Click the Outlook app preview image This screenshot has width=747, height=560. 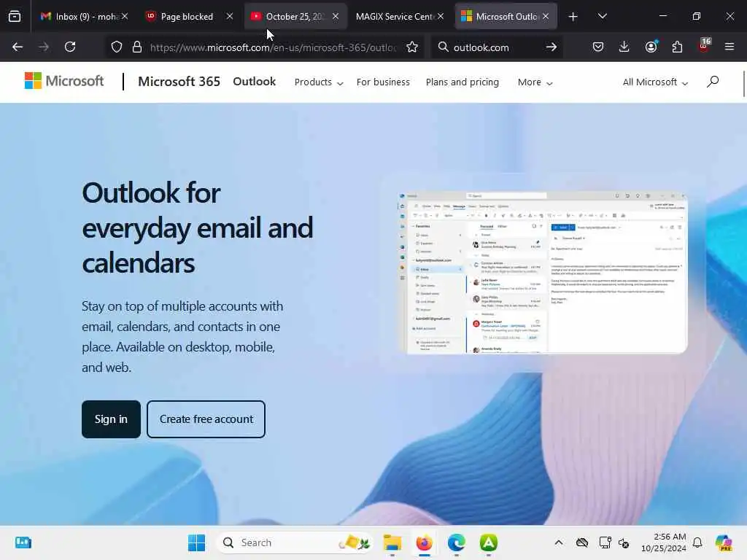click(x=542, y=273)
